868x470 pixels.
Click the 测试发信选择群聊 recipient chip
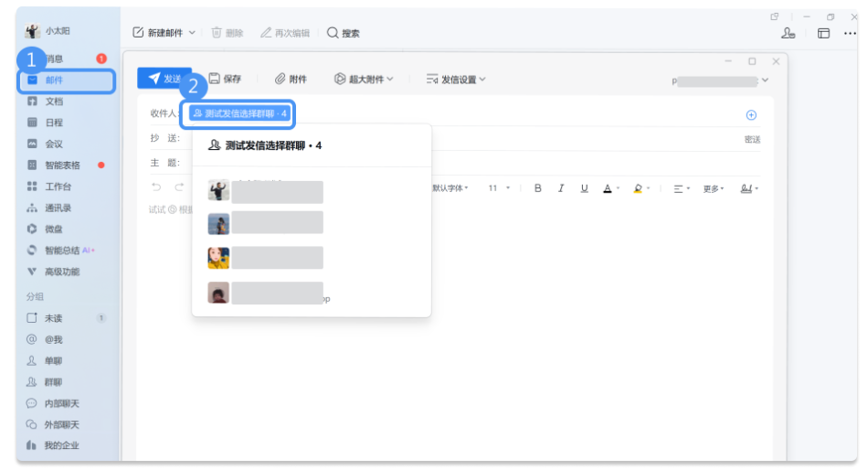[240, 113]
